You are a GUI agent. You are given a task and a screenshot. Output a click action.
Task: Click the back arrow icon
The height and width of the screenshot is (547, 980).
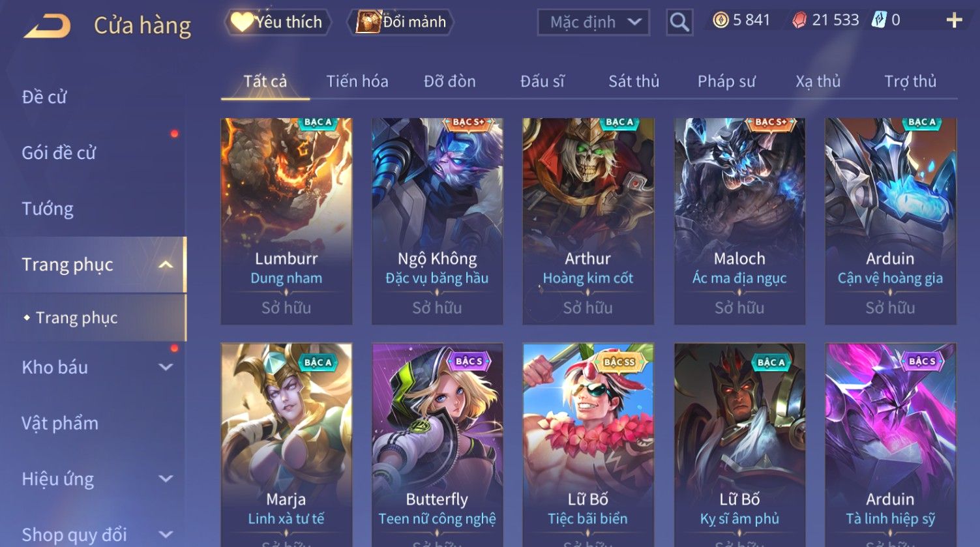48,27
